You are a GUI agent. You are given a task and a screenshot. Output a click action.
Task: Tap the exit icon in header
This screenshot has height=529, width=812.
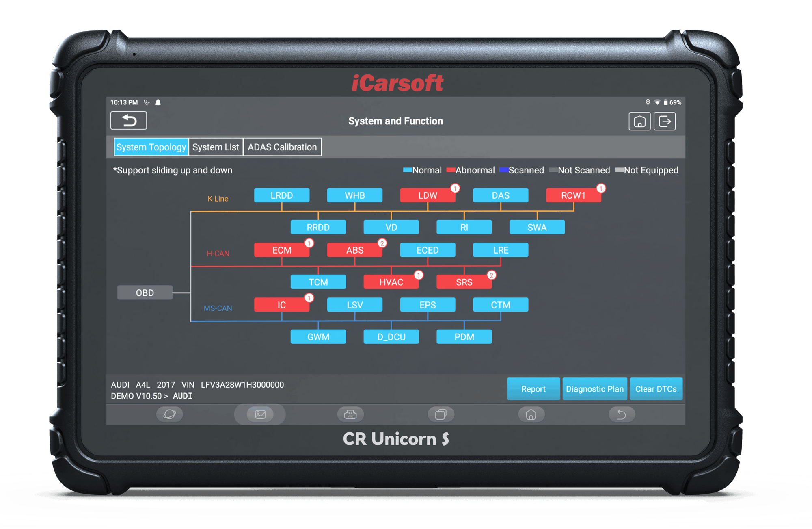pyautogui.click(x=665, y=121)
